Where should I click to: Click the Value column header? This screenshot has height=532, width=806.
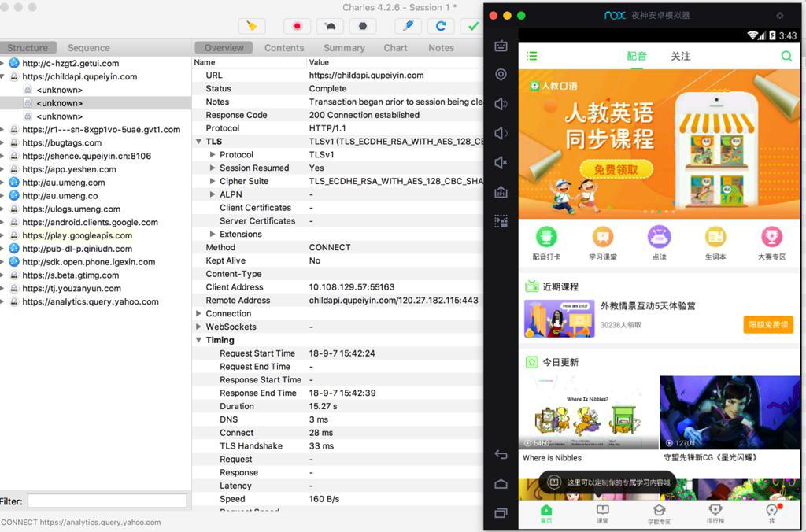click(319, 62)
